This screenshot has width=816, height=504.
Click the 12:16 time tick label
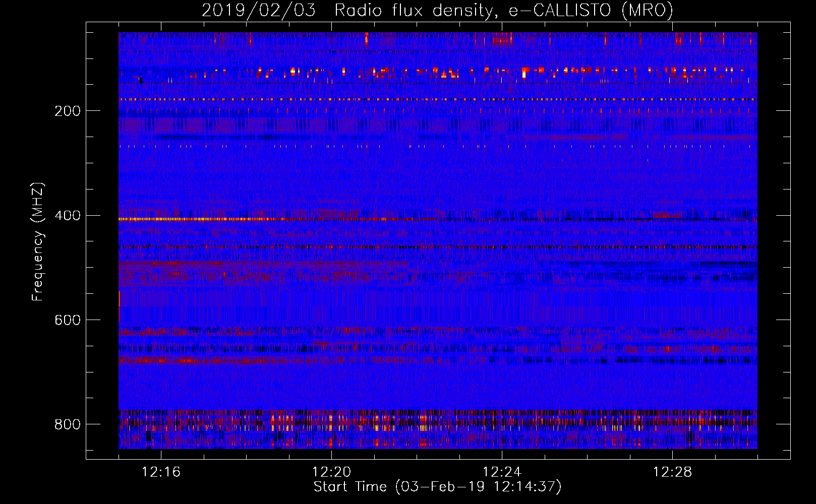(x=161, y=472)
